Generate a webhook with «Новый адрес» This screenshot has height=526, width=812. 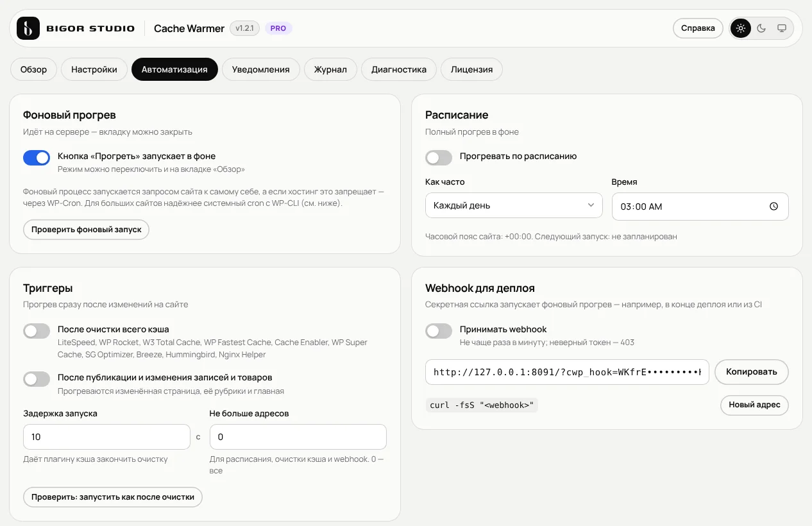[755, 405]
